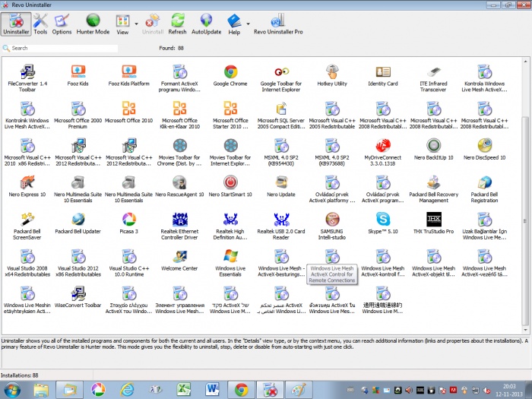Refresh the installed programs list
This screenshot has height=399, width=532.
click(x=177, y=24)
